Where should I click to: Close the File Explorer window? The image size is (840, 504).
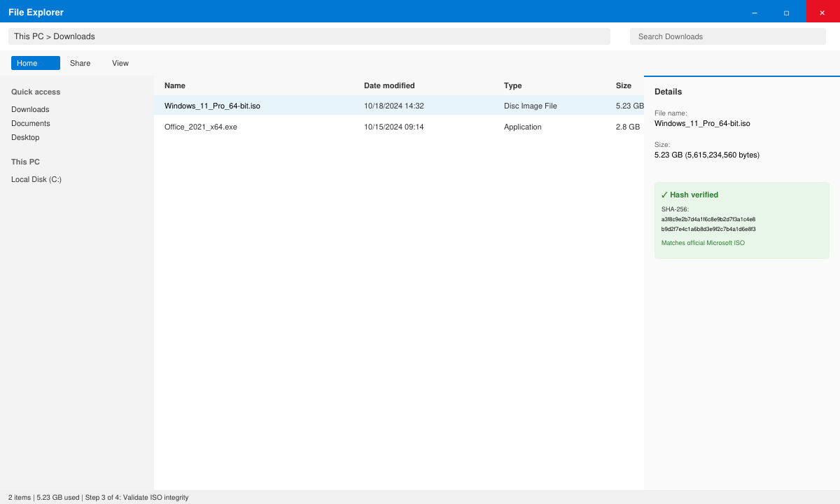pos(822,12)
